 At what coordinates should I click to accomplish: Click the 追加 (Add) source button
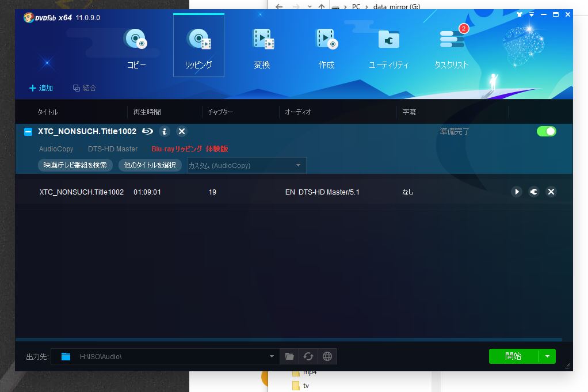[x=41, y=88]
